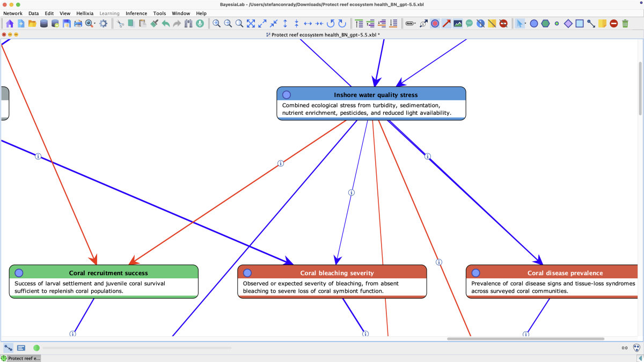Select the Coral bleaching severity node
Image resolution: width=644 pixels, height=362 pixels.
click(x=332, y=282)
